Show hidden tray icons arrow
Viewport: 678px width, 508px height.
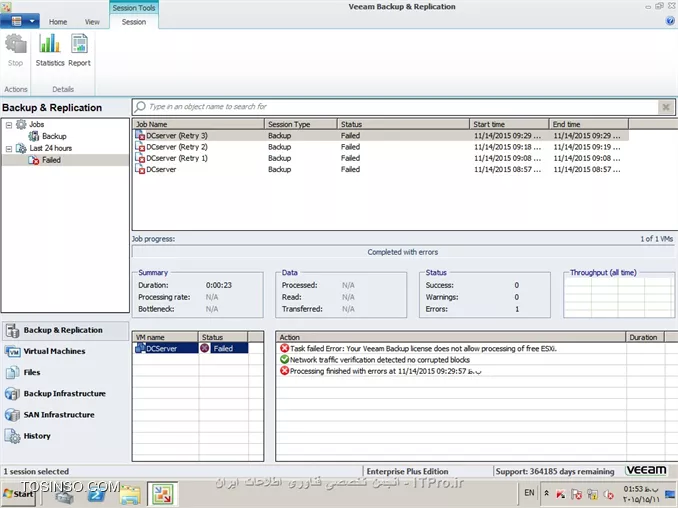(547, 493)
